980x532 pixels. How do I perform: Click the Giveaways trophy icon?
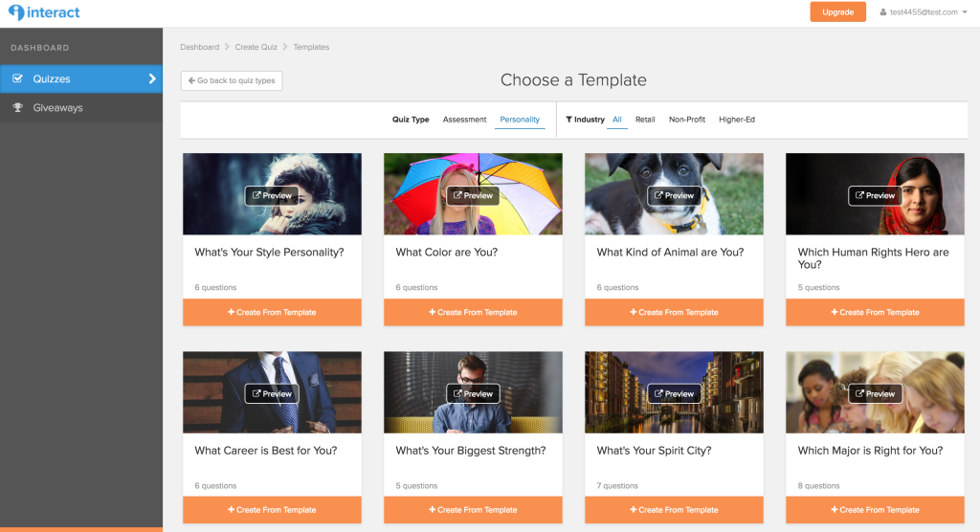click(17, 107)
